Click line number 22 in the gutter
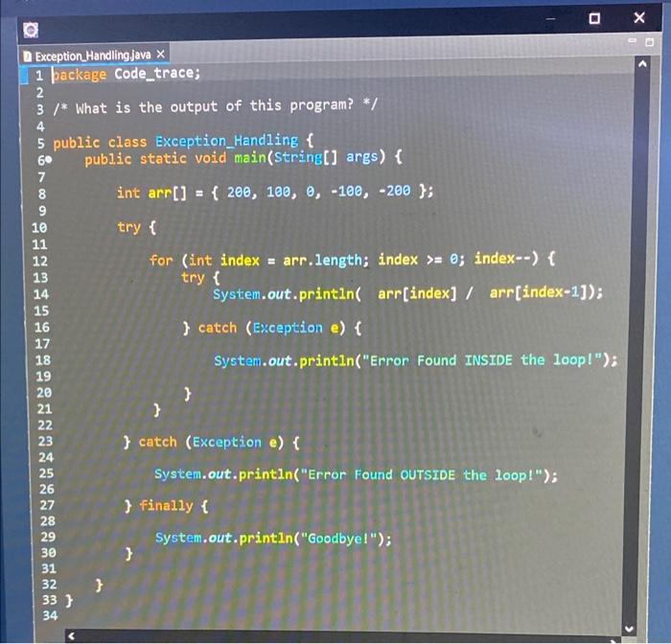 tap(45, 425)
